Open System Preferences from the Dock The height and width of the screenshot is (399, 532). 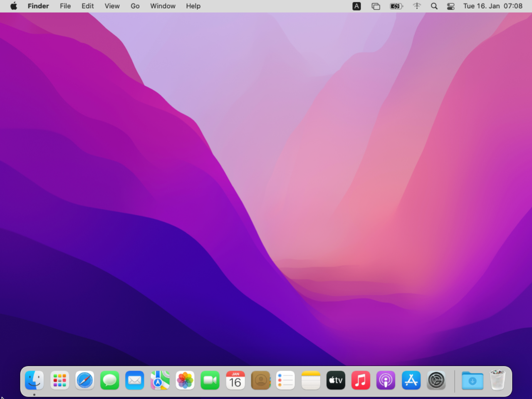tap(436, 380)
